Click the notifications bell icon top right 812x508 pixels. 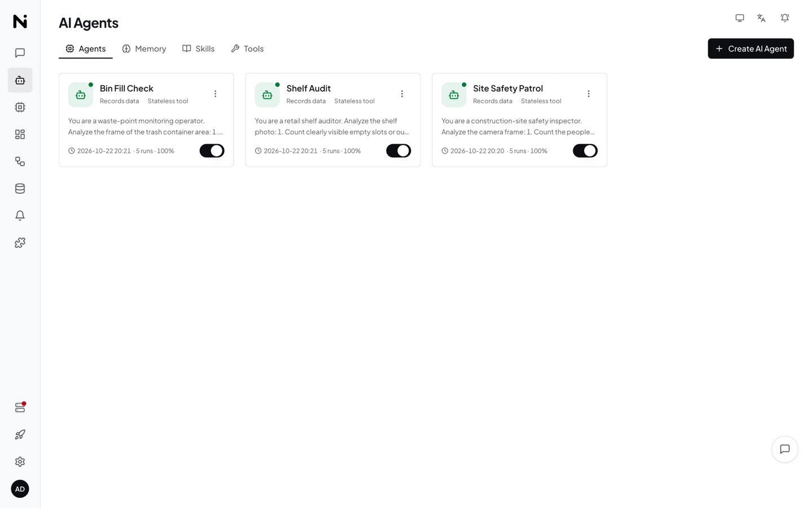785,18
